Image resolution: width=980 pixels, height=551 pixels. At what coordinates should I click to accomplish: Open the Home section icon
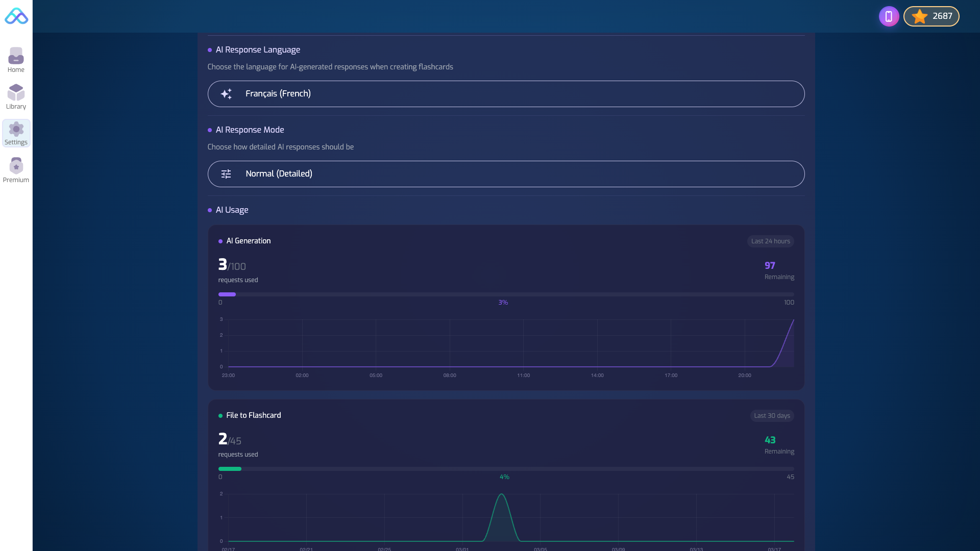coord(16,56)
